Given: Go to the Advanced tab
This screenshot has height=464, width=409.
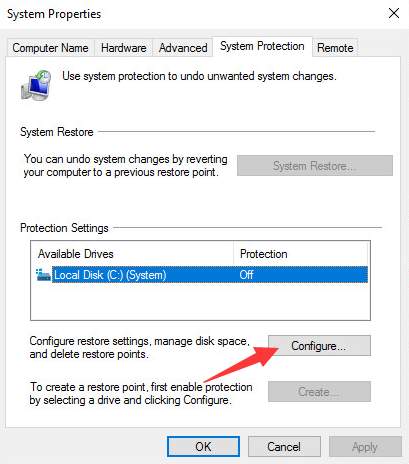Looking at the screenshot, I should click(x=183, y=48).
